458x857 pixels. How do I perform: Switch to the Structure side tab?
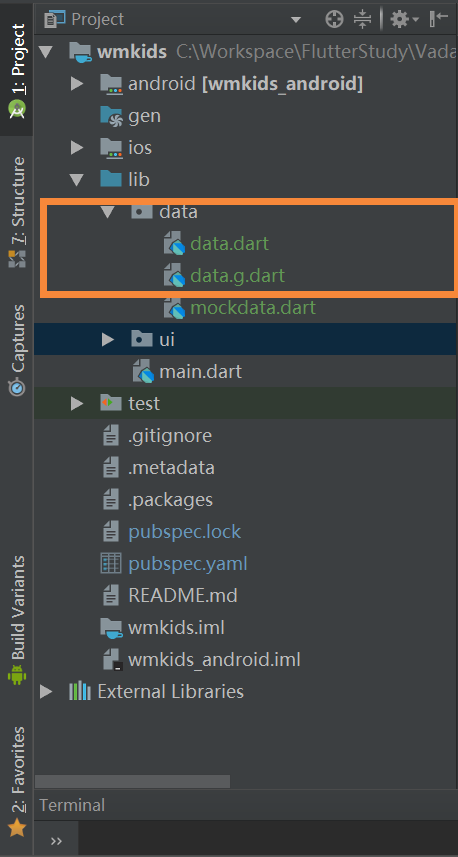tap(17, 212)
